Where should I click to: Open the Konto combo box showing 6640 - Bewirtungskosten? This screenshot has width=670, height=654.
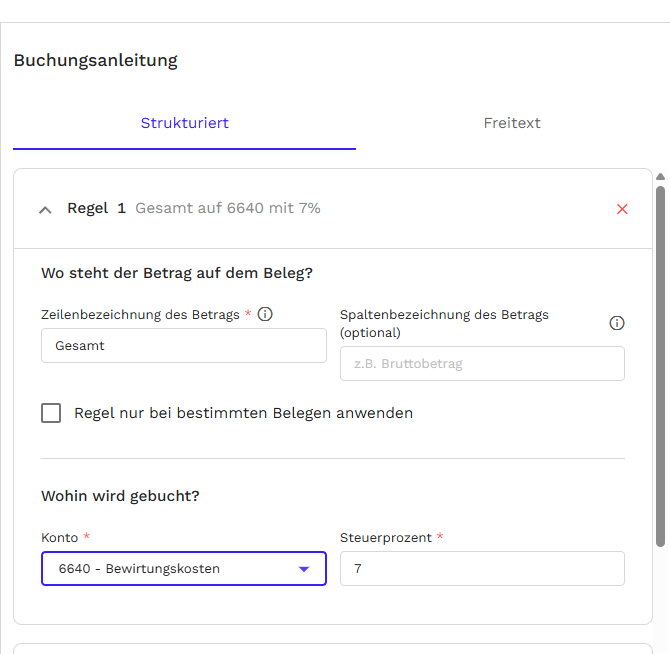tap(170, 569)
